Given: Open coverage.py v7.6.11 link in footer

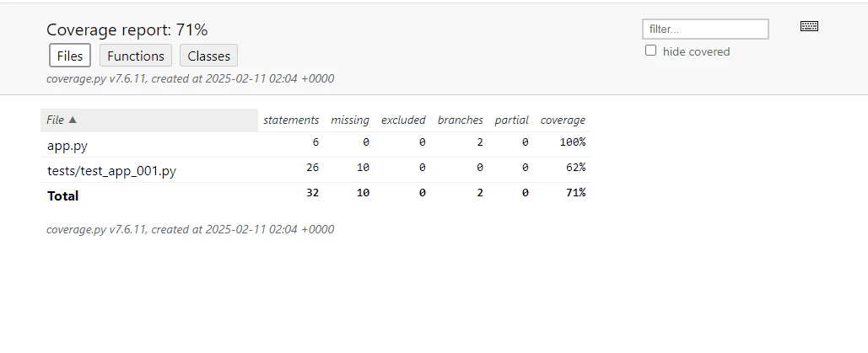Looking at the screenshot, I should click(96, 229).
